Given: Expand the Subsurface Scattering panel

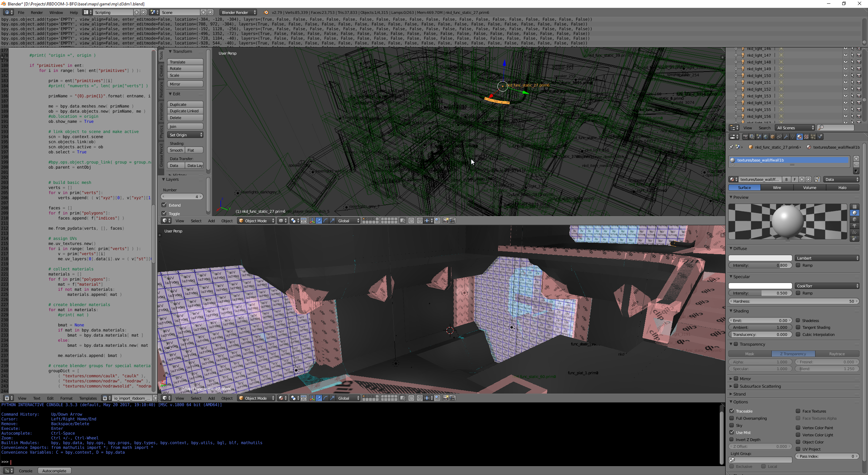Looking at the screenshot, I should 760,386.
